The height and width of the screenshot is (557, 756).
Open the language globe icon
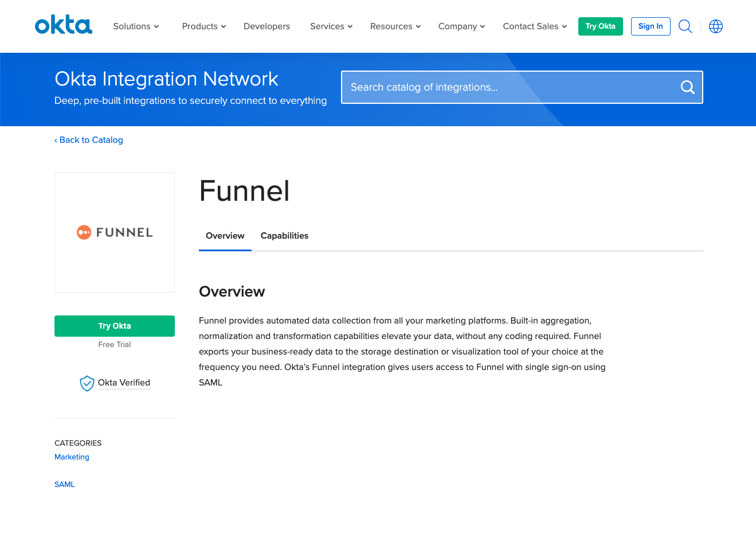(x=716, y=26)
